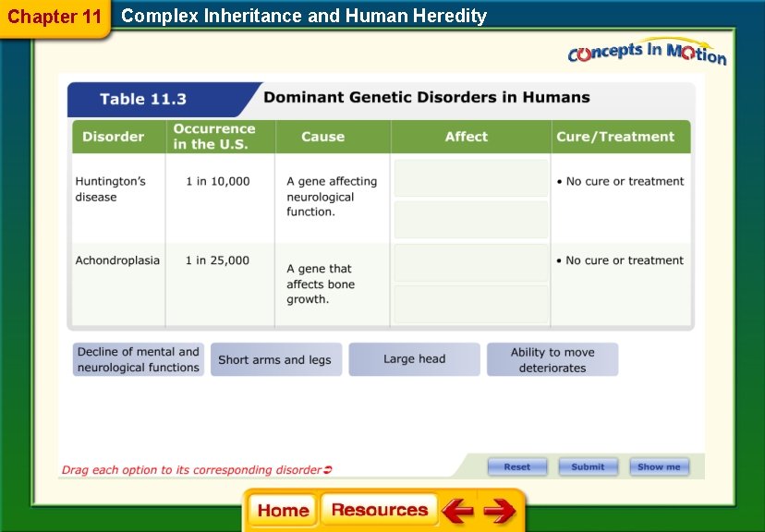Image resolution: width=765 pixels, height=532 pixels.
Task: Select the Large head answer tile
Action: pos(413,358)
